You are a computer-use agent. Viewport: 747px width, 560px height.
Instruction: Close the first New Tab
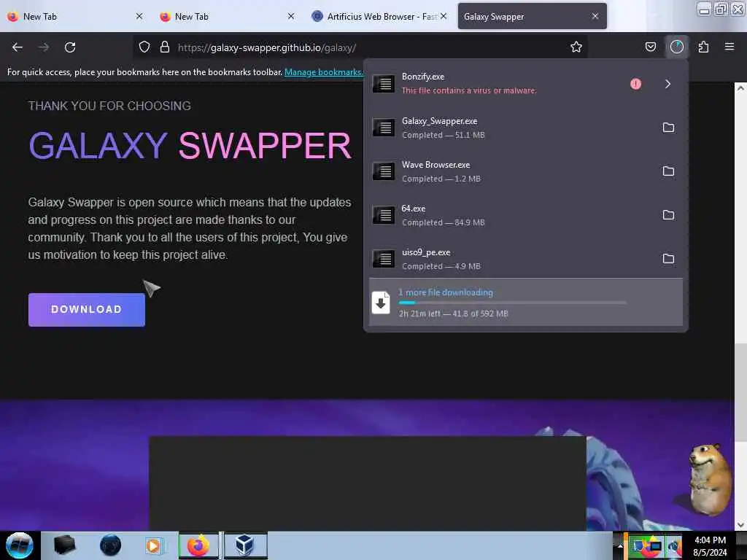tap(139, 16)
